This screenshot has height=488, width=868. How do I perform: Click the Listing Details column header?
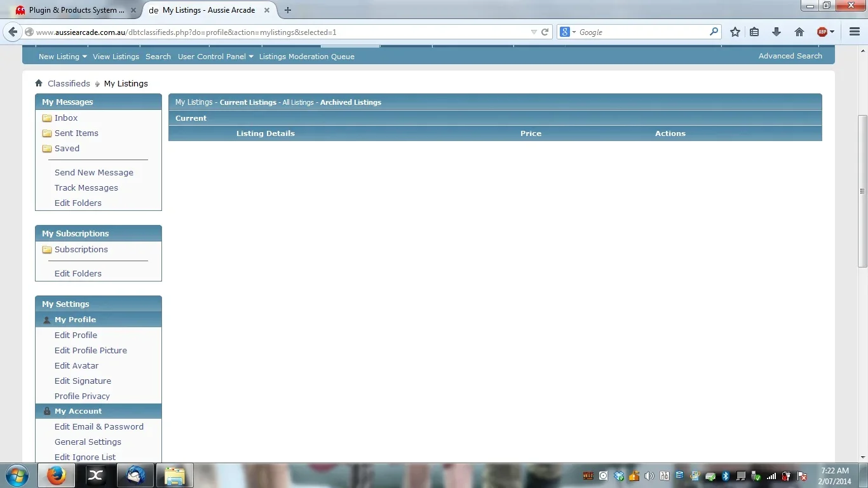coord(266,133)
